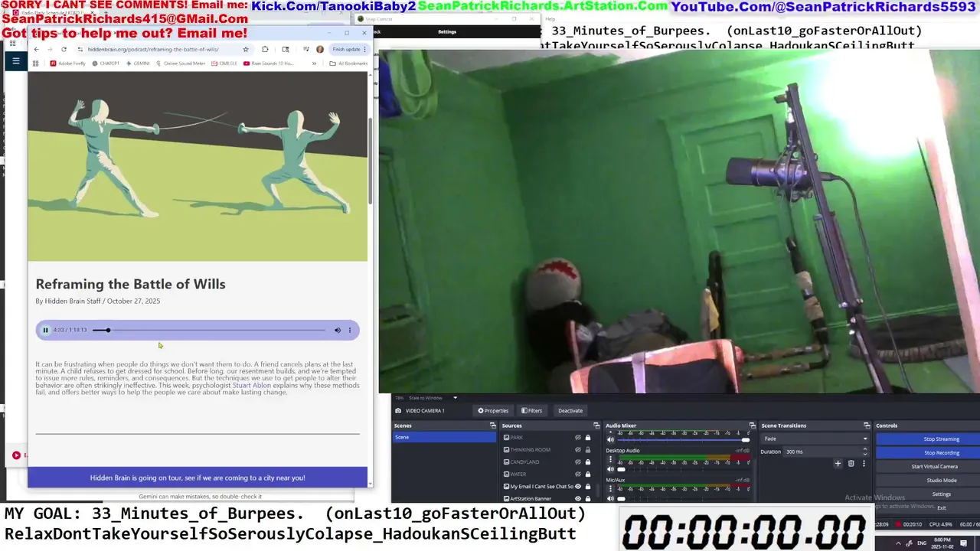Reload the Hidden Brain page
Image resolution: width=980 pixels, height=551 pixels.
pos(64,49)
